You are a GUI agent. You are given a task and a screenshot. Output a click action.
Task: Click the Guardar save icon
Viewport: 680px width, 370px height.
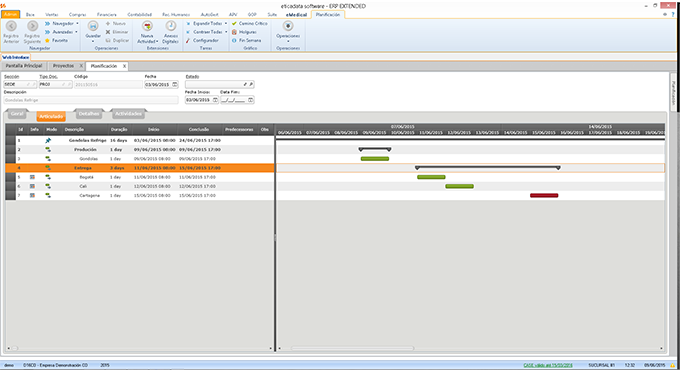(93, 26)
